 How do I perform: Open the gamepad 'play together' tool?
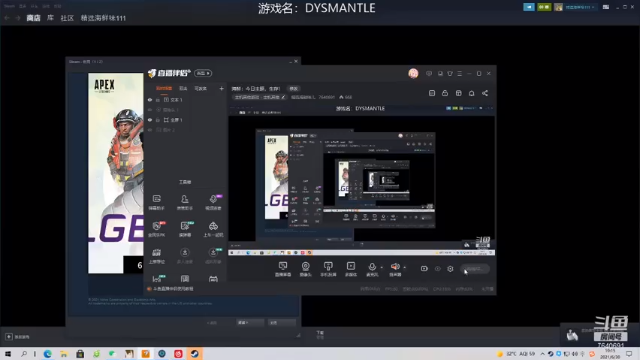pos(213,229)
